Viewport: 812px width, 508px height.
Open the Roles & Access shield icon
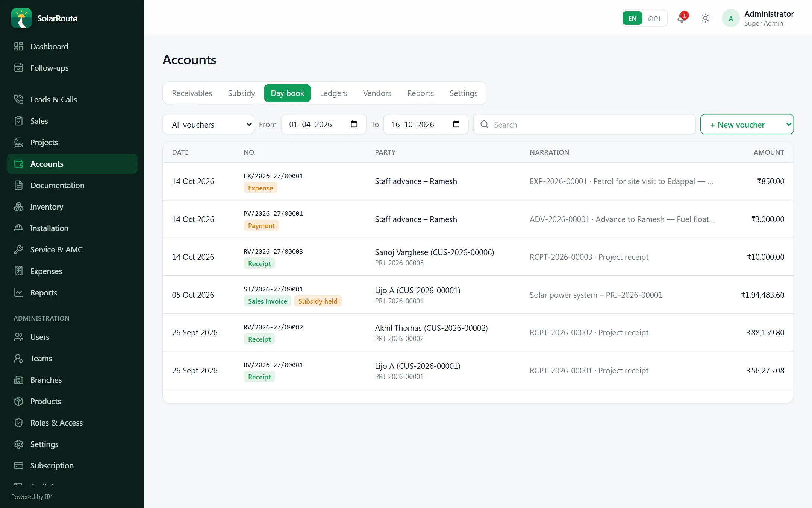coord(18,423)
